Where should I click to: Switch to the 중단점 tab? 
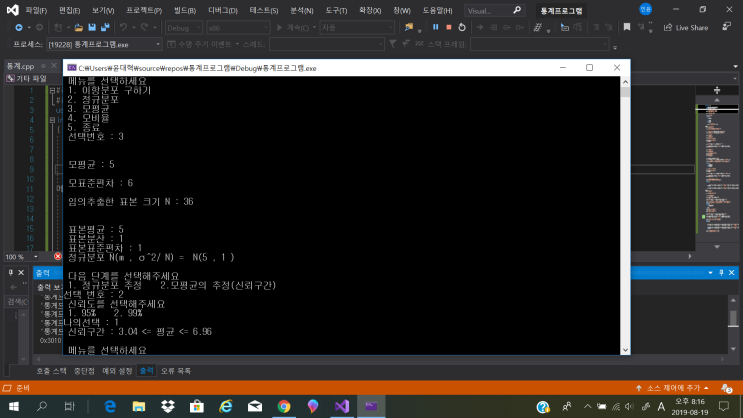click(84, 371)
